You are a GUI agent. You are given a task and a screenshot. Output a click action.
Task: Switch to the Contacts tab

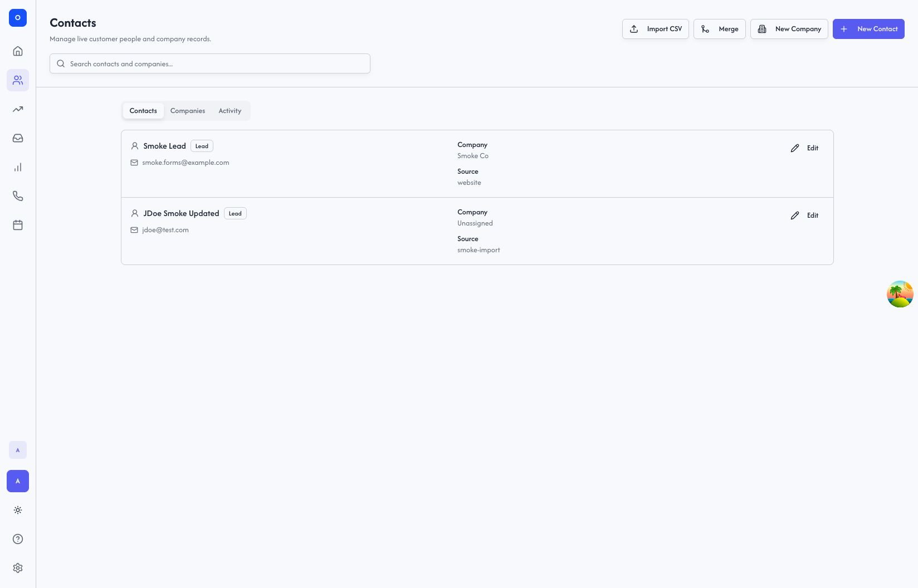[143, 111]
